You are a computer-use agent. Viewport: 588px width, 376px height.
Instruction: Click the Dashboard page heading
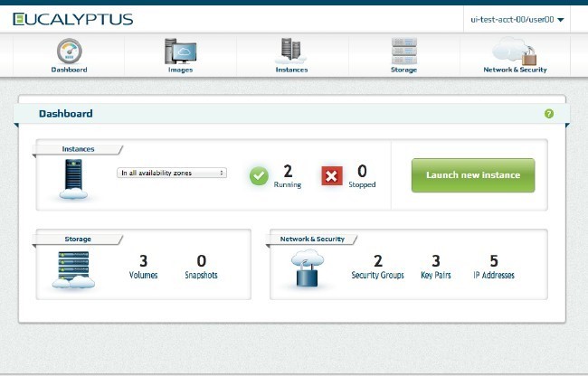pos(66,114)
